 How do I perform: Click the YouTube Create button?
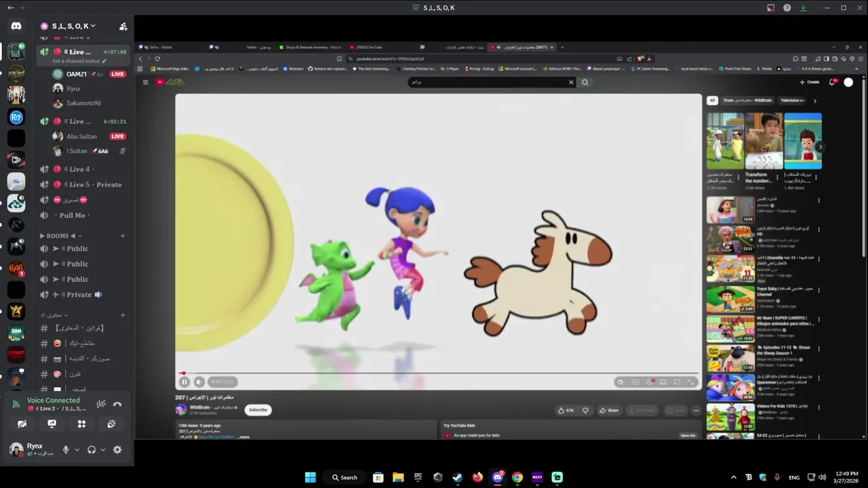(809, 82)
